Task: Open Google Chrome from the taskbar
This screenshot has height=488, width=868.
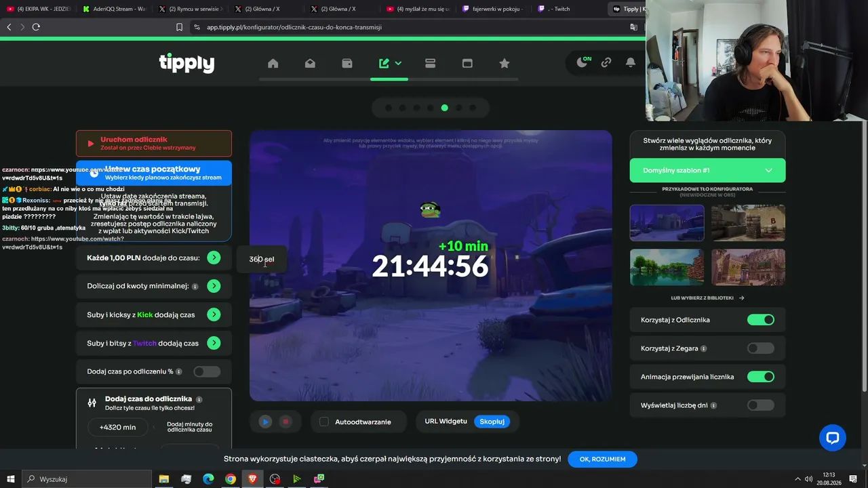Action: 231,479
